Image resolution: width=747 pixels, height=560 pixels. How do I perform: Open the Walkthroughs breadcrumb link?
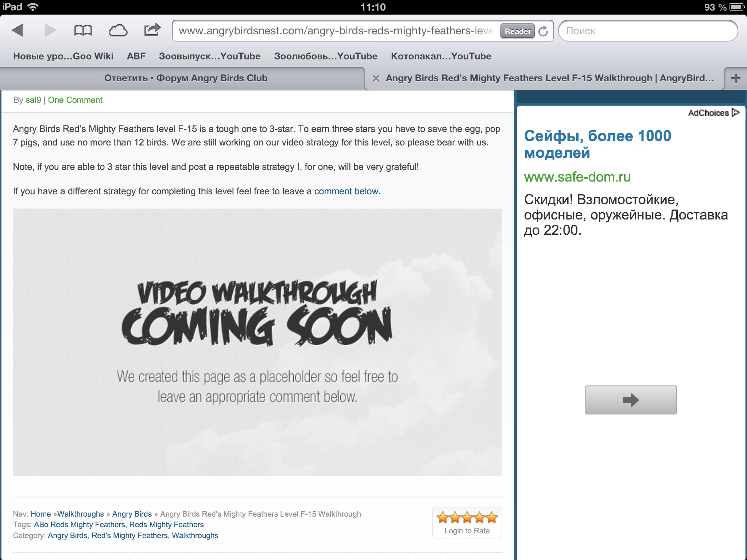81,514
